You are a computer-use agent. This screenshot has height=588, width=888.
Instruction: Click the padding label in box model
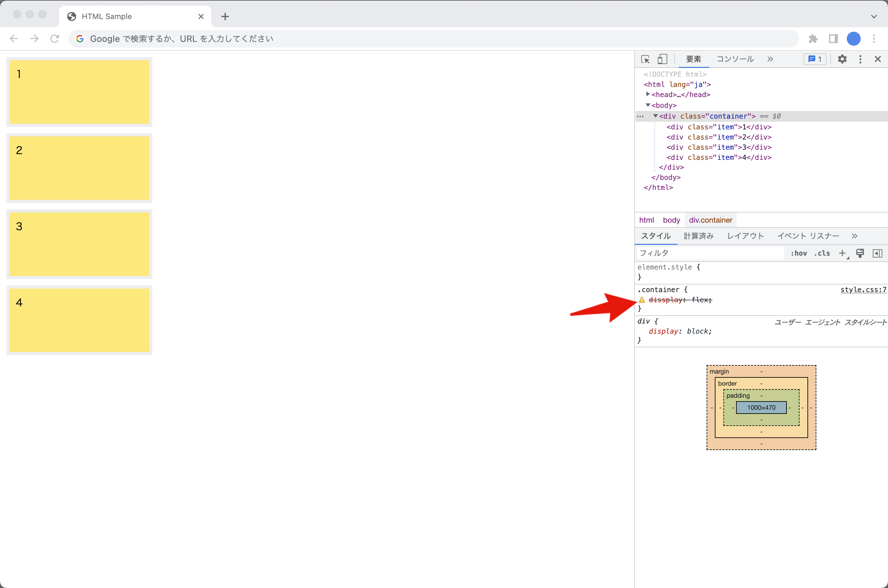click(x=738, y=395)
